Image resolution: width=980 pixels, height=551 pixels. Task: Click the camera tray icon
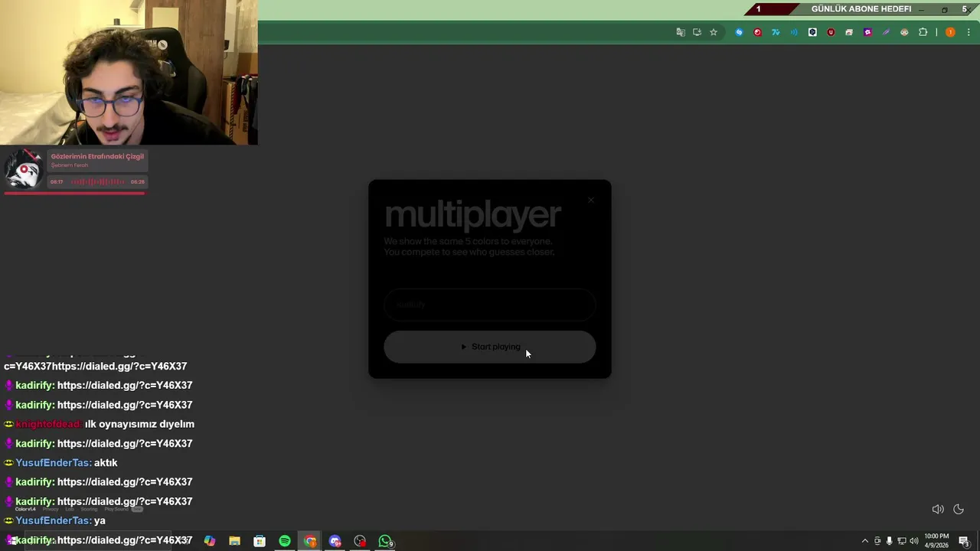tap(877, 541)
